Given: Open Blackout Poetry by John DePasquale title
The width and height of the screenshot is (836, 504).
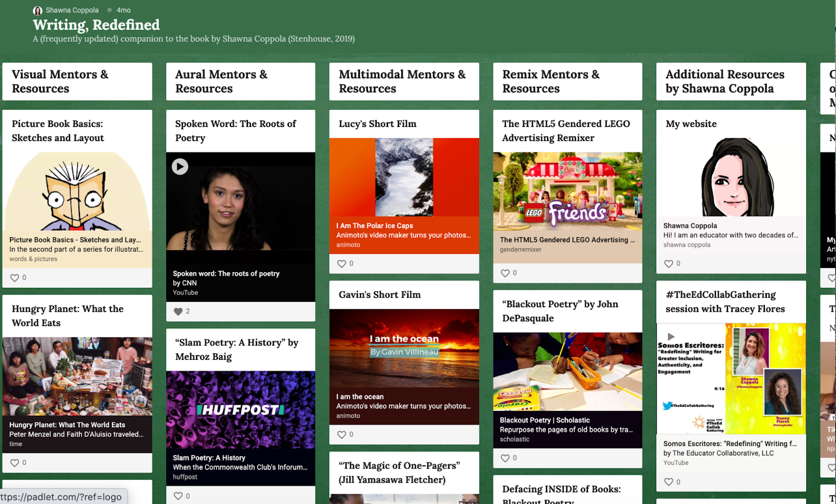Looking at the screenshot, I should click(x=560, y=311).
